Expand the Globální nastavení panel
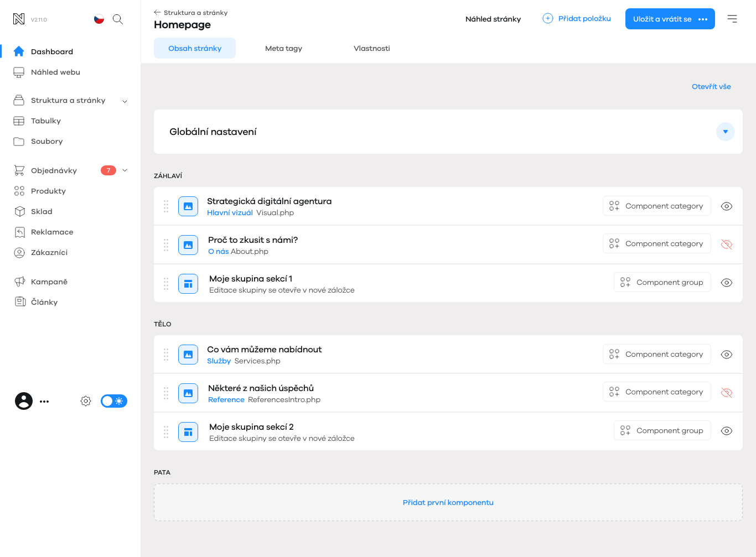This screenshot has height=557, width=756. [725, 132]
